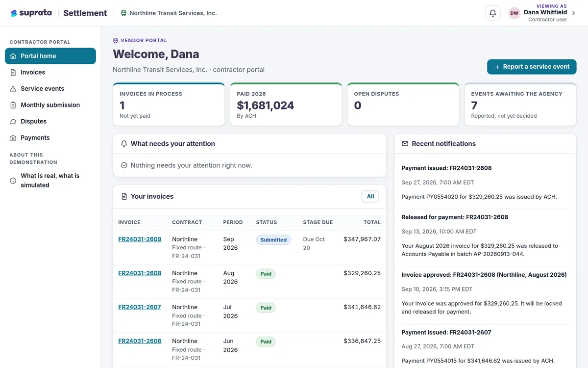This screenshot has height=368, width=588.
Task: Click the document icon beside Your invoices
Action: pyautogui.click(x=124, y=196)
